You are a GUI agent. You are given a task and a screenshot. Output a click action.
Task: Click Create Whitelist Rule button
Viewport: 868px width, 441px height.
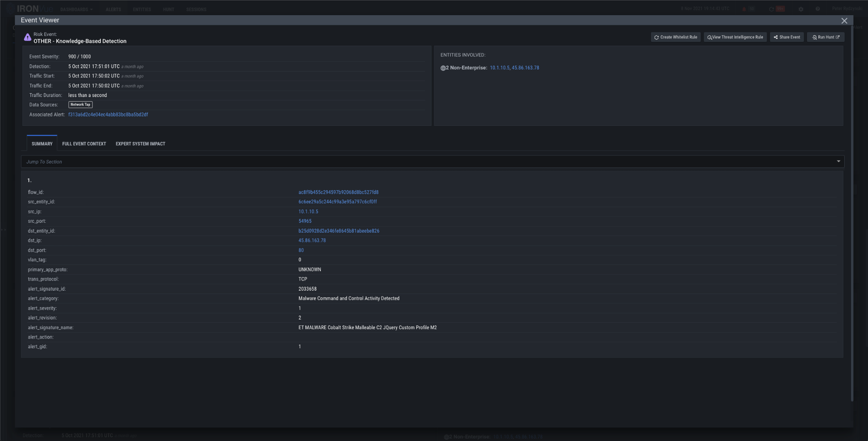675,37
